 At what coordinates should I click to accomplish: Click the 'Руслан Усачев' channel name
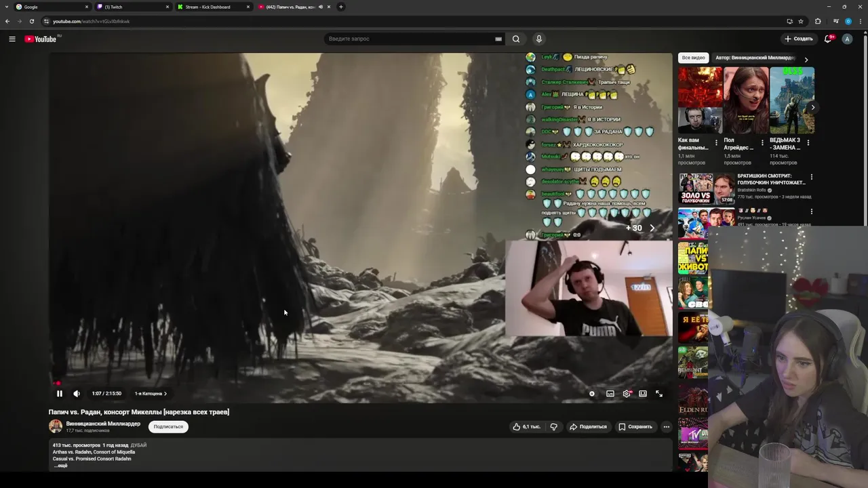(752, 218)
